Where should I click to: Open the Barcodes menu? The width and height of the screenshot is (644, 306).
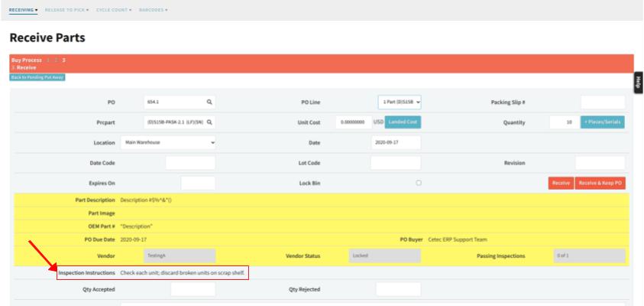153,9
